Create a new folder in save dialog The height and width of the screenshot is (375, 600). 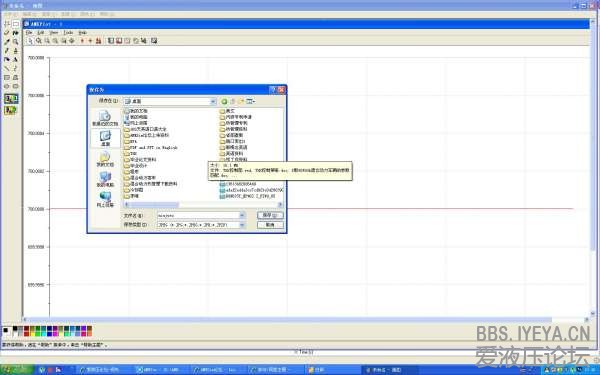tap(241, 101)
